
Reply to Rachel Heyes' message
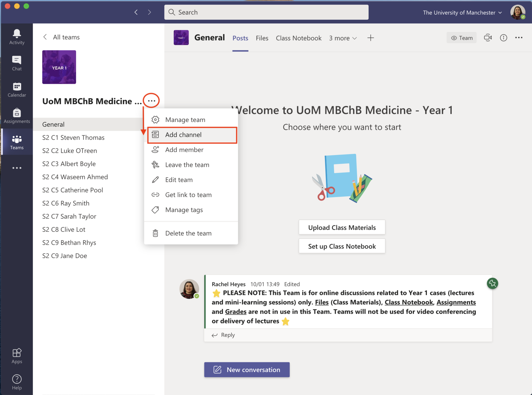click(227, 335)
